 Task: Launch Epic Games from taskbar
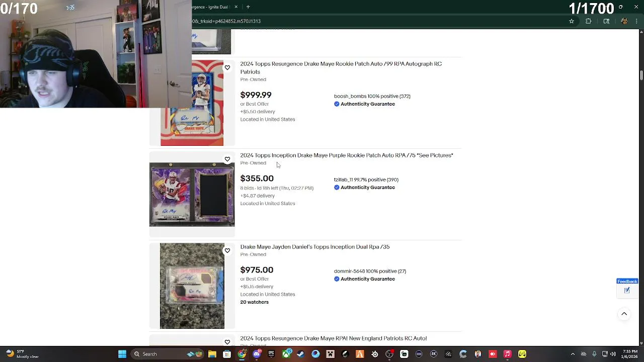pos(271,354)
